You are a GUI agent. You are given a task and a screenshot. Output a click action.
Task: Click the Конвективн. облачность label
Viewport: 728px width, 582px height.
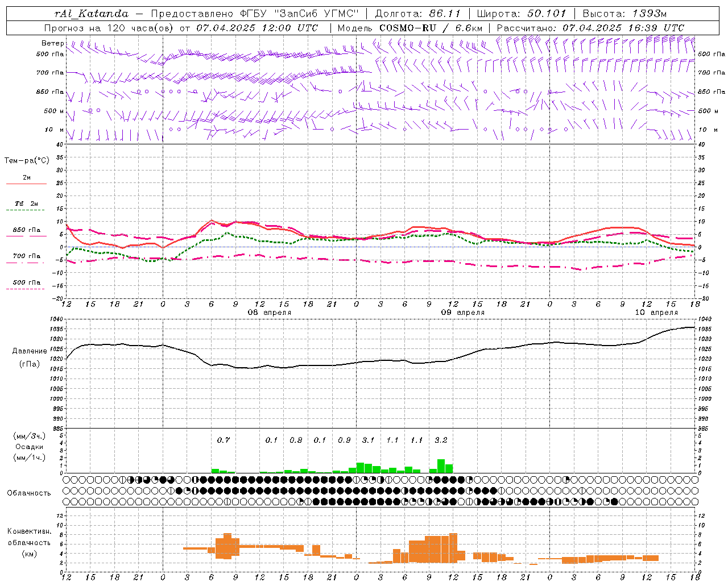29,537
